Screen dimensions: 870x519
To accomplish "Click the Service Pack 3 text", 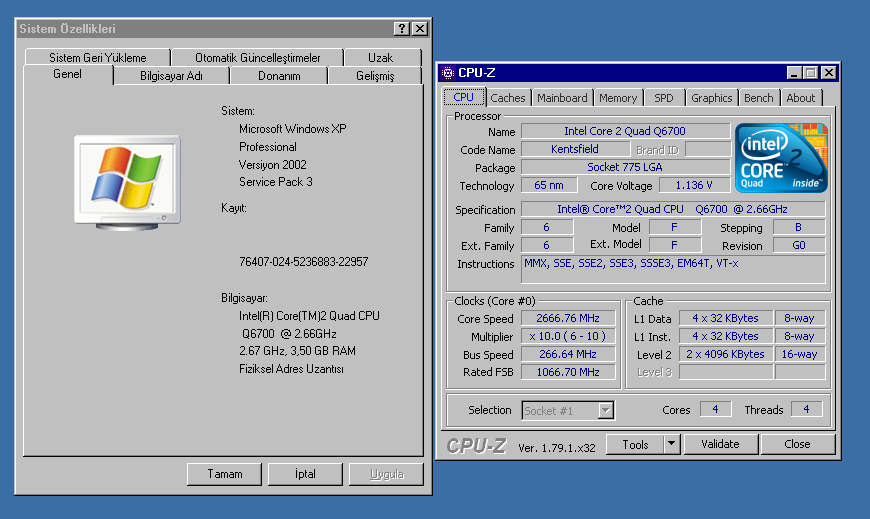I will pos(276,182).
